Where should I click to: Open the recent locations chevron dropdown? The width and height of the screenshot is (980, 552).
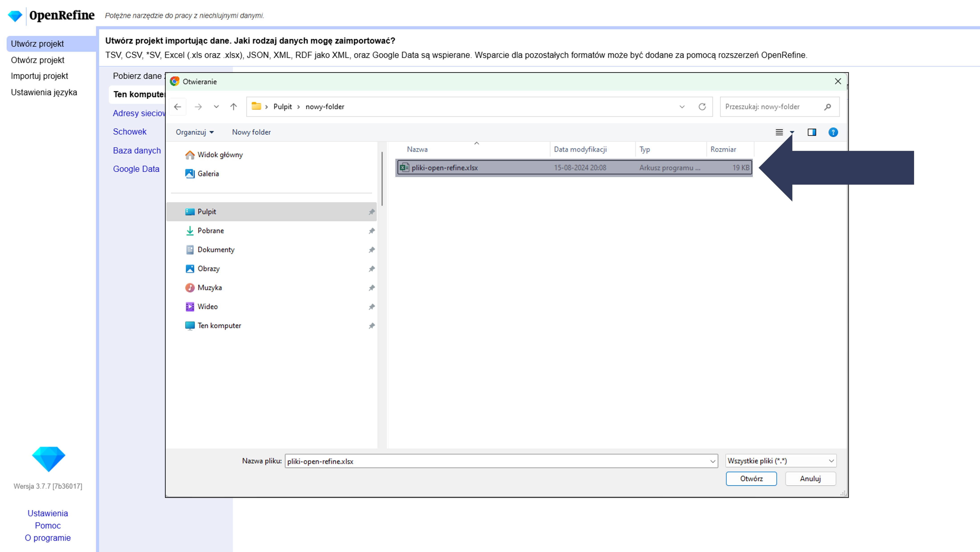[216, 107]
